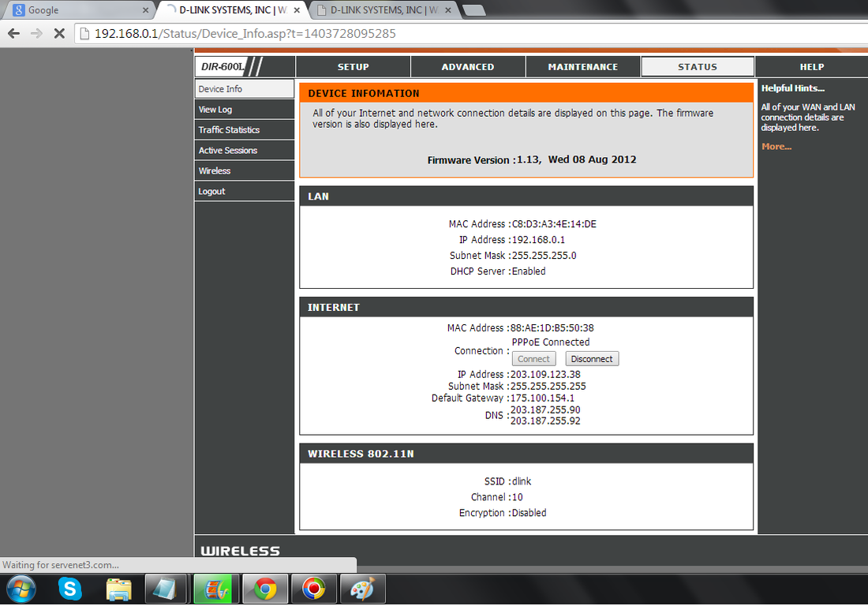868x606 pixels.
Task: Click the page icon in address bar
Action: point(84,34)
